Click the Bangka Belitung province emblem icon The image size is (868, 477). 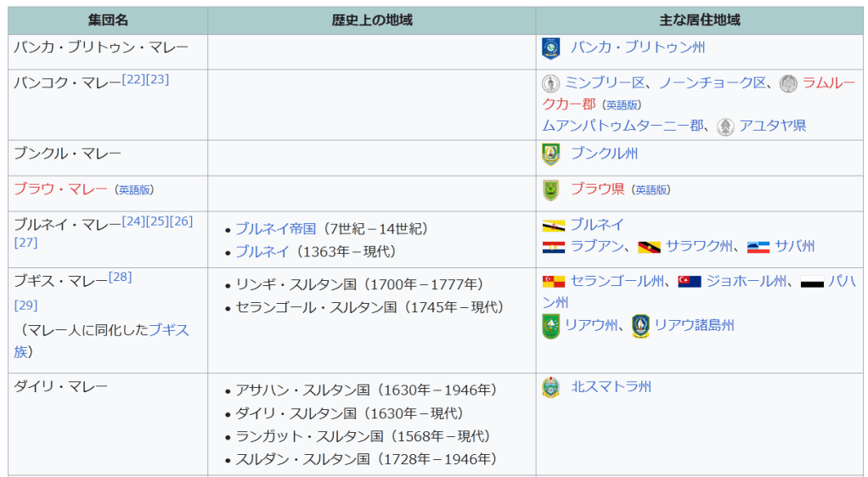[x=550, y=48]
